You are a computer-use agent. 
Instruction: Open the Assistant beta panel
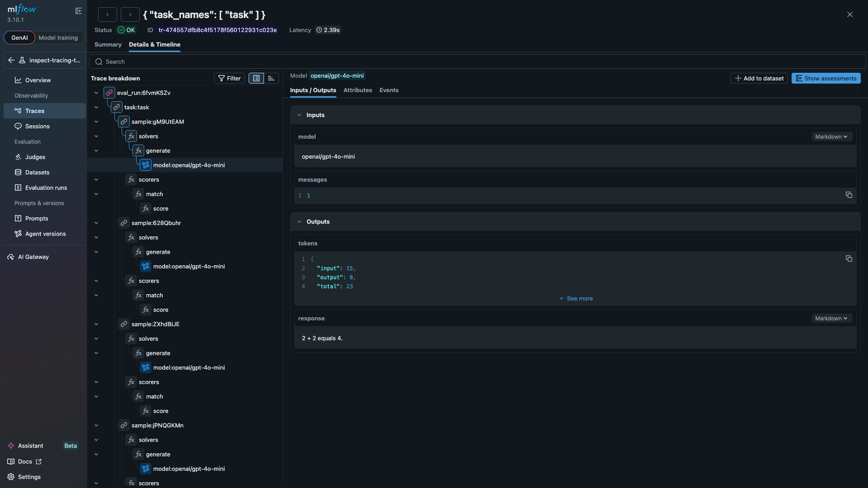31,446
